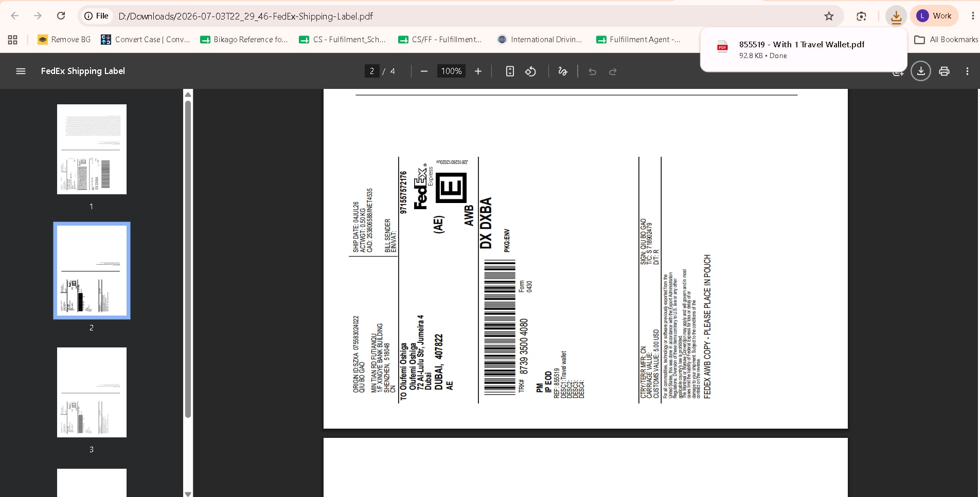Click the PDF icon of downloaded file
This screenshot has height=497, width=980.
point(722,47)
